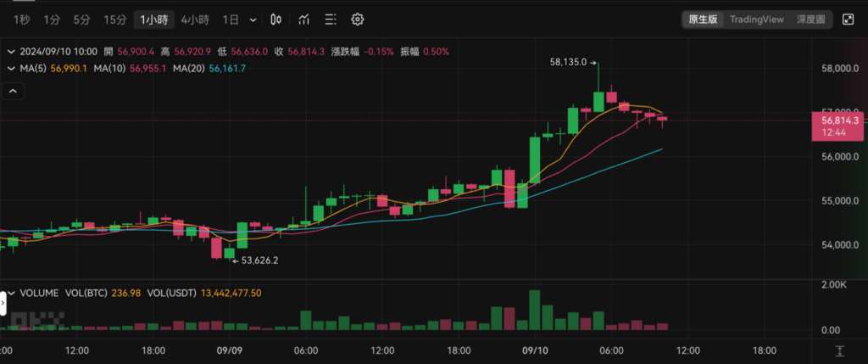Image resolution: width=868 pixels, height=364 pixels.
Task: Click the 開 price 56,900.4
Action: [x=136, y=52]
